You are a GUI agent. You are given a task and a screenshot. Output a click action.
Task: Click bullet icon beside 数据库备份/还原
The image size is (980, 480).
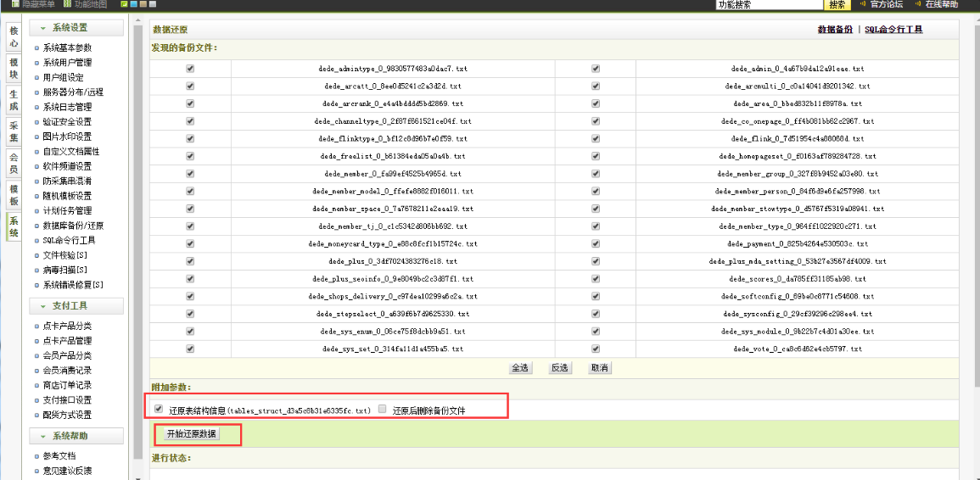coord(36,226)
